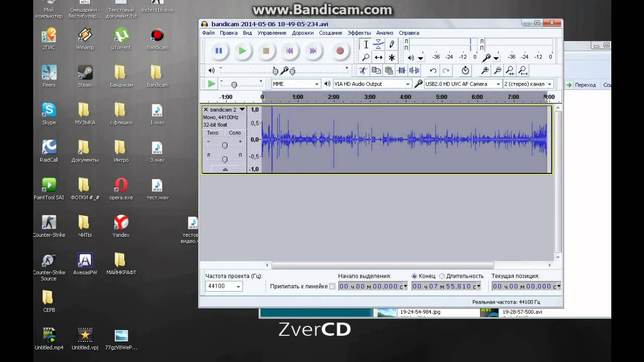Adjust the track pan slider

[224, 159]
